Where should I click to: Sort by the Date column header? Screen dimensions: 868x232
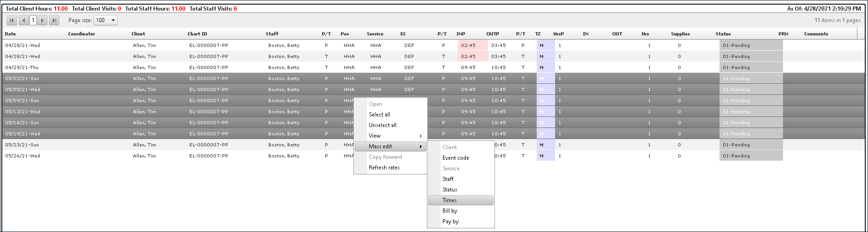click(11, 34)
